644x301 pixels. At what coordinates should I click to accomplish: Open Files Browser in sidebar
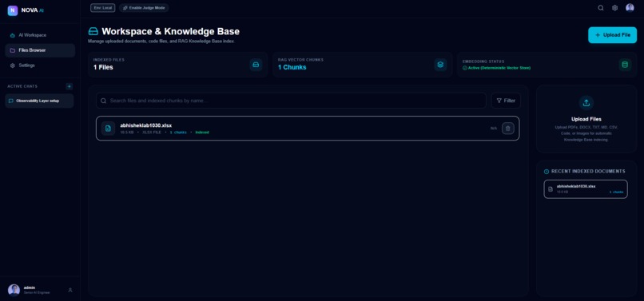click(40, 50)
